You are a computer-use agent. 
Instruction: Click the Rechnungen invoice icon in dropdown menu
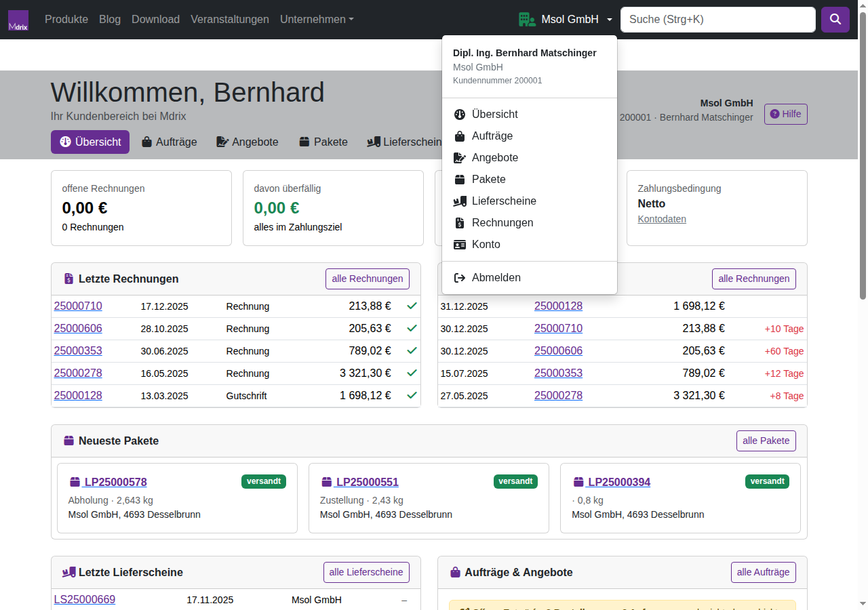460,223
